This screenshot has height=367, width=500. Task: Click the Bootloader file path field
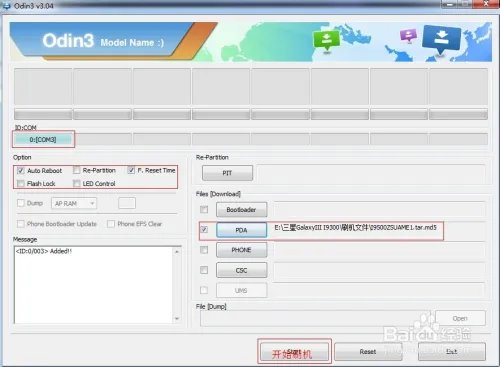tap(379, 210)
